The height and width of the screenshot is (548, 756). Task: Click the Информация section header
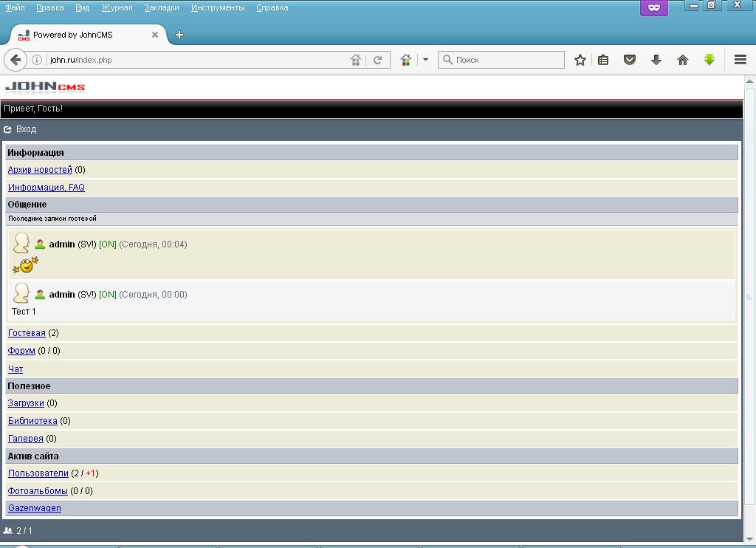371,152
